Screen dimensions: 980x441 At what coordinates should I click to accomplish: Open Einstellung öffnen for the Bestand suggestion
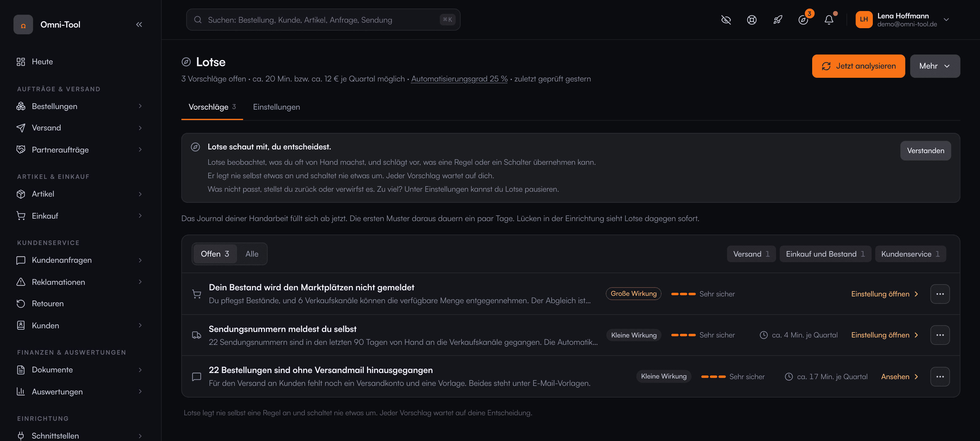[884, 294]
